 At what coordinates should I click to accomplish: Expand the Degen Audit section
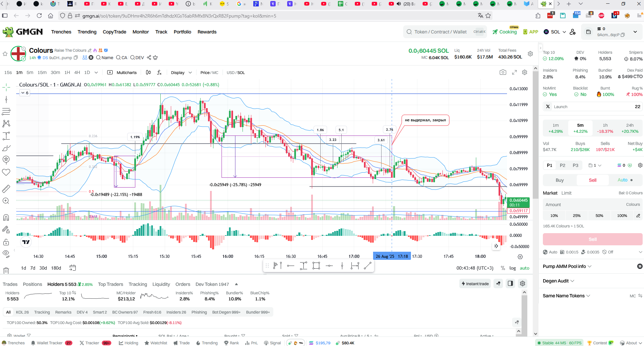[558, 281]
